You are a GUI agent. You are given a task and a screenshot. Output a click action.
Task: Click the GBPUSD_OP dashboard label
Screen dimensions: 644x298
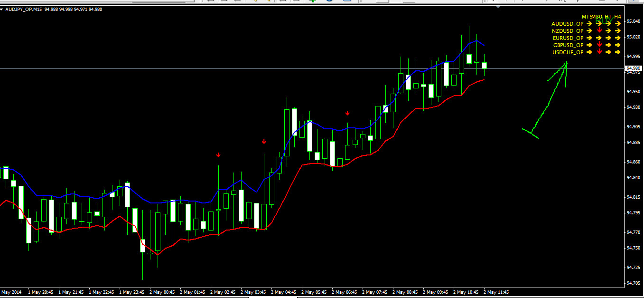tap(568, 45)
